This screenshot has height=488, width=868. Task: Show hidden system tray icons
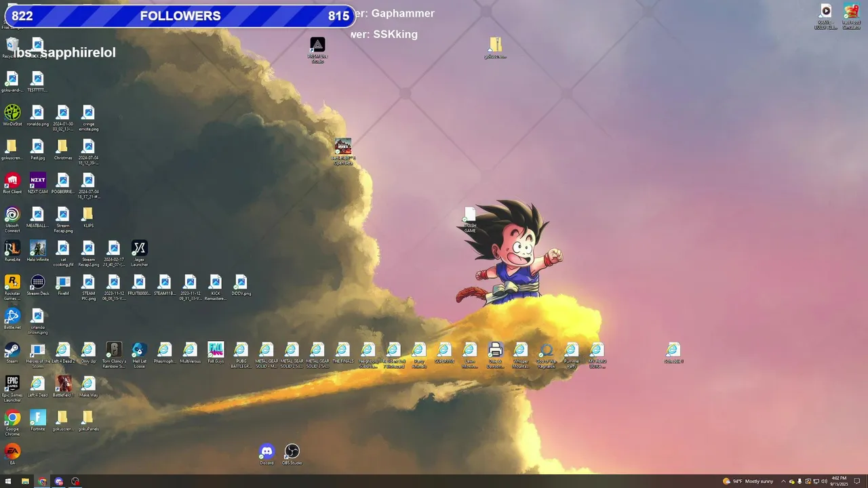click(x=784, y=481)
